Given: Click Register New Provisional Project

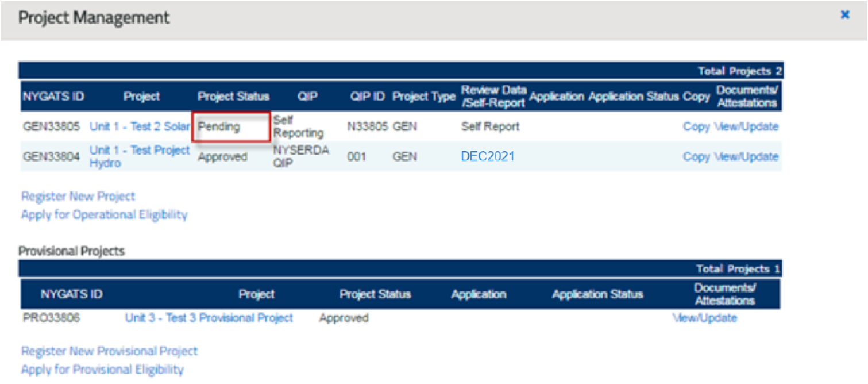Looking at the screenshot, I should coord(109,351).
